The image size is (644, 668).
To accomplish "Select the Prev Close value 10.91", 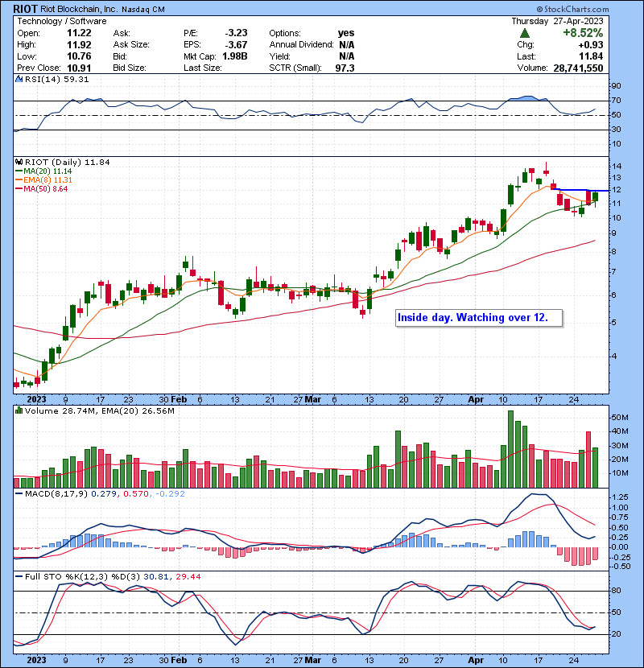I will pyautogui.click(x=79, y=68).
